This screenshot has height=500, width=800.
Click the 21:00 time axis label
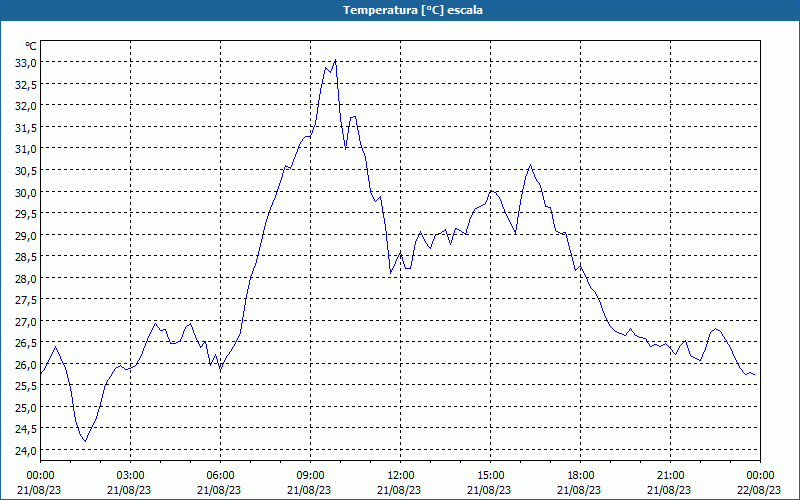(x=670, y=476)
